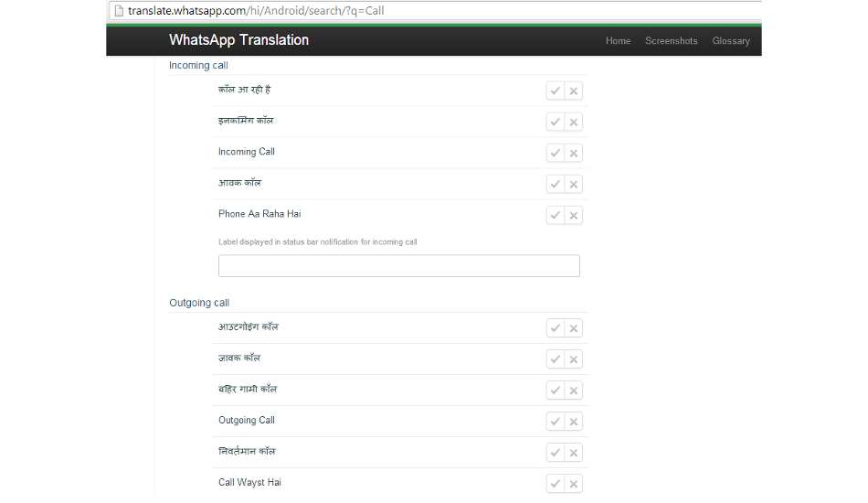The height and width of the screenshot is (503, 868).
Task: Select the 'इनकमिंग कॉल' suggestion text
Action: click(246, 120)
